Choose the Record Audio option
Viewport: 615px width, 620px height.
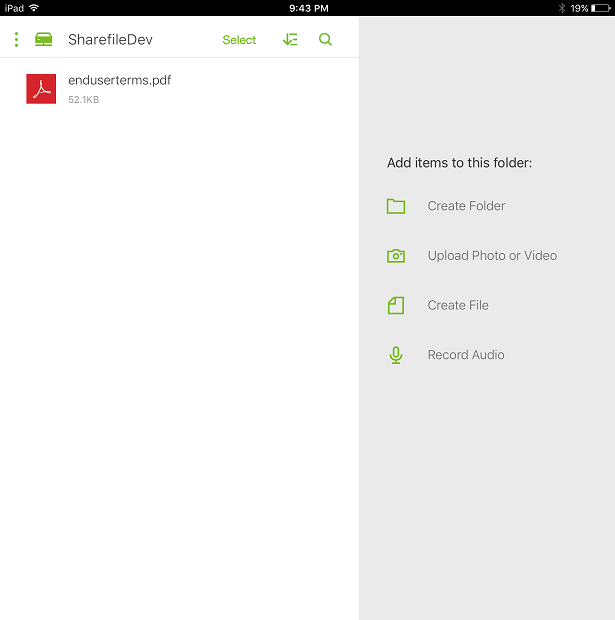[x=466, y=355]
